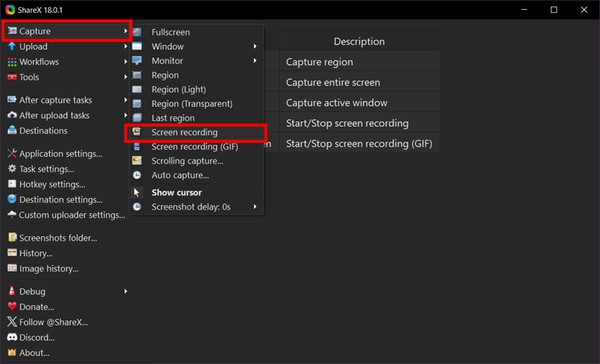
Task: Click the Destinations icon
Action: tap(12, 130)
